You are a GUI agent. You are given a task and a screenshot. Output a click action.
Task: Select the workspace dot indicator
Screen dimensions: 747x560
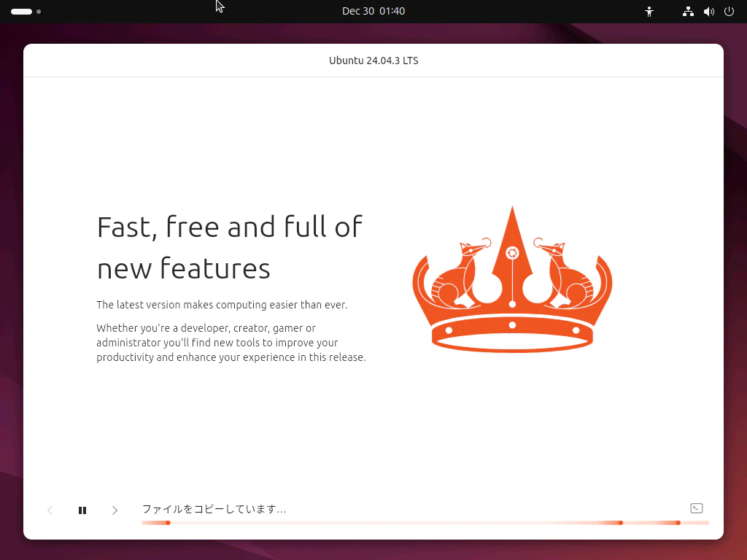[39, 11]
